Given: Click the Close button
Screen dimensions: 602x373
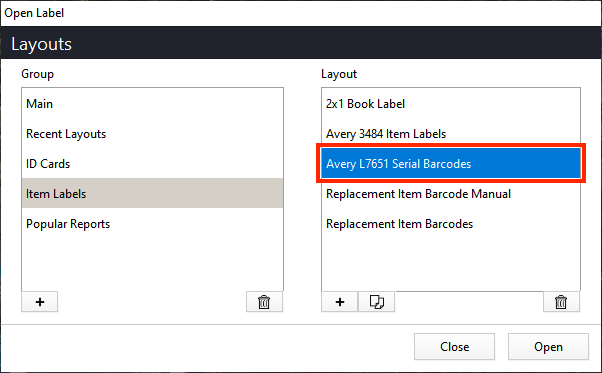Looking at the screenshot, I should (x=454, y=347).
